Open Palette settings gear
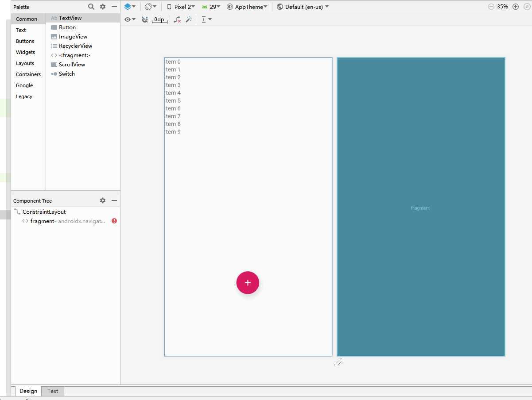Screen dimensions: 532x400 point(103,7)
